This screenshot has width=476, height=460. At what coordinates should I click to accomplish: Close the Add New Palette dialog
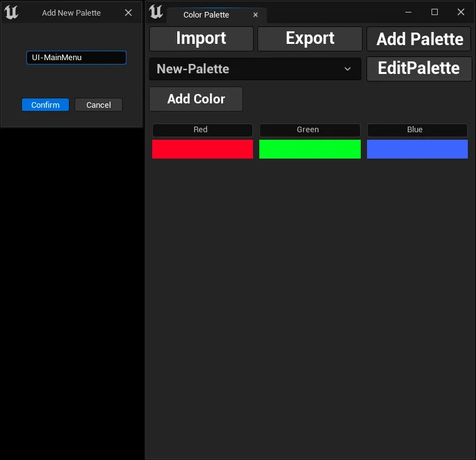pyautogui.click(x=128, y=13)
